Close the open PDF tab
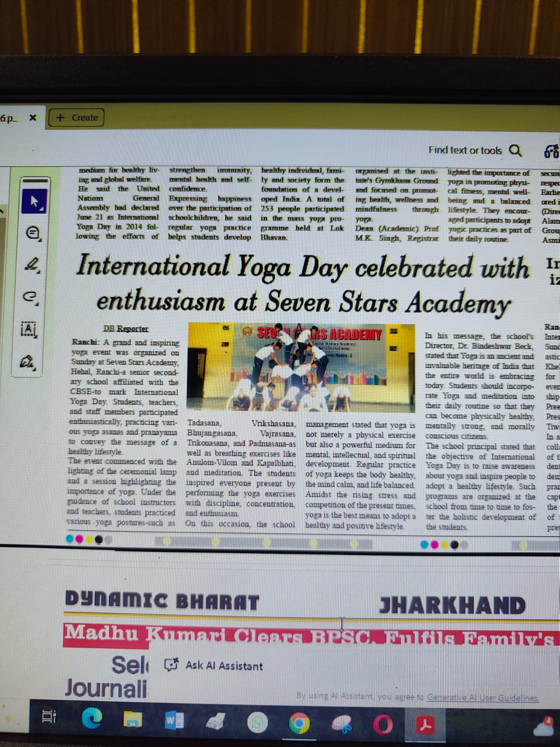The height and width of the screenshot is (747, 560). (33, 118)
